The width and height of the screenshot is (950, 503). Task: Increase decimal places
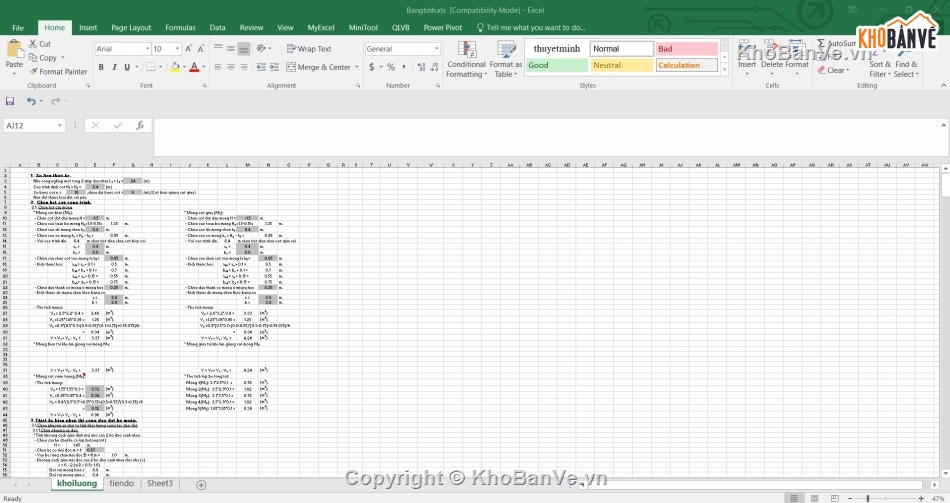pos(421,67)
